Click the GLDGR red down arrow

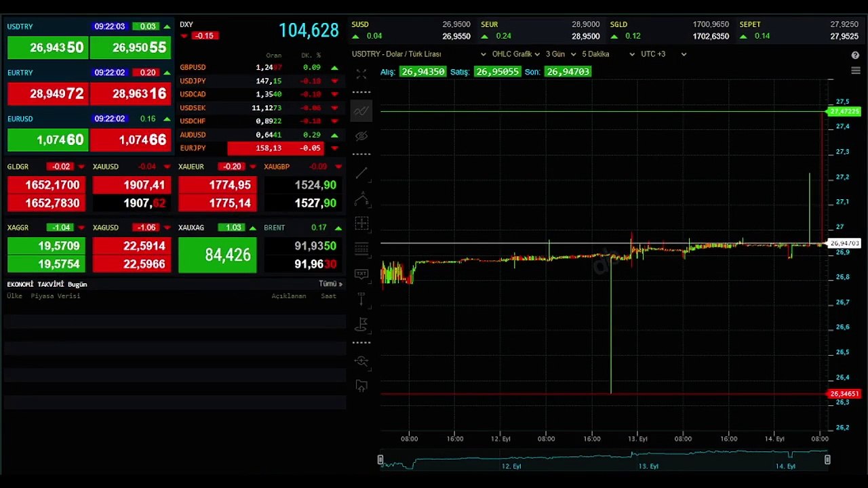coord(81,167)
